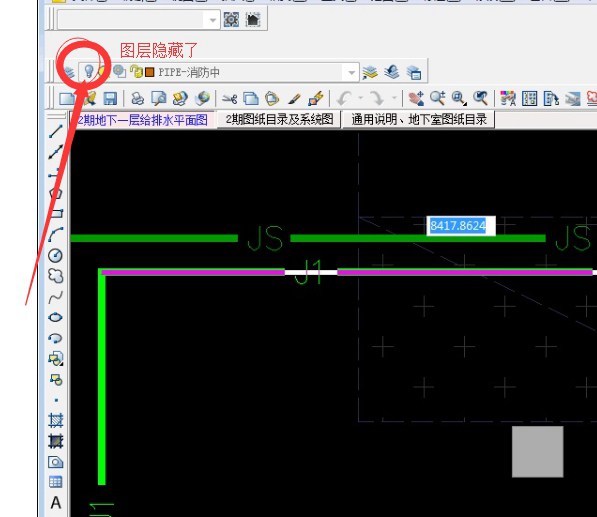The width and height of the screenshot is (597, 517).
Task: Select the Hatch tool
Action: (56, 420)
